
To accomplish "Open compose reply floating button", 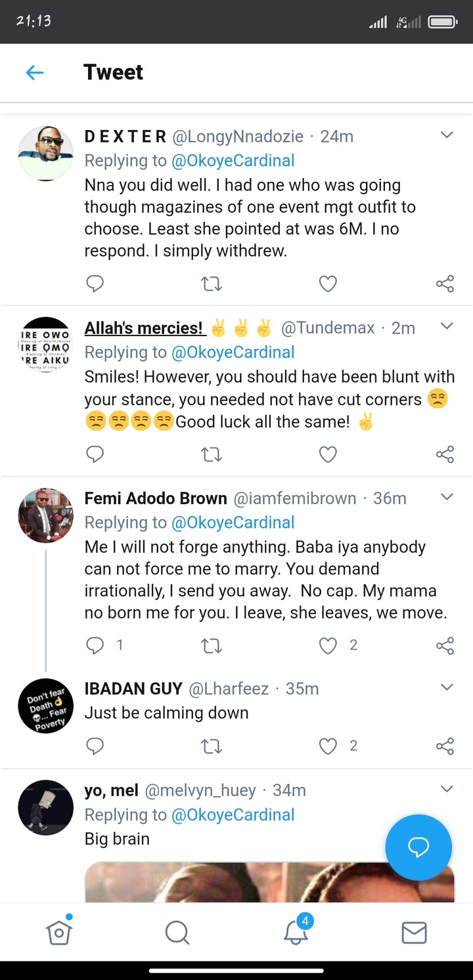I will coord(418,847).
